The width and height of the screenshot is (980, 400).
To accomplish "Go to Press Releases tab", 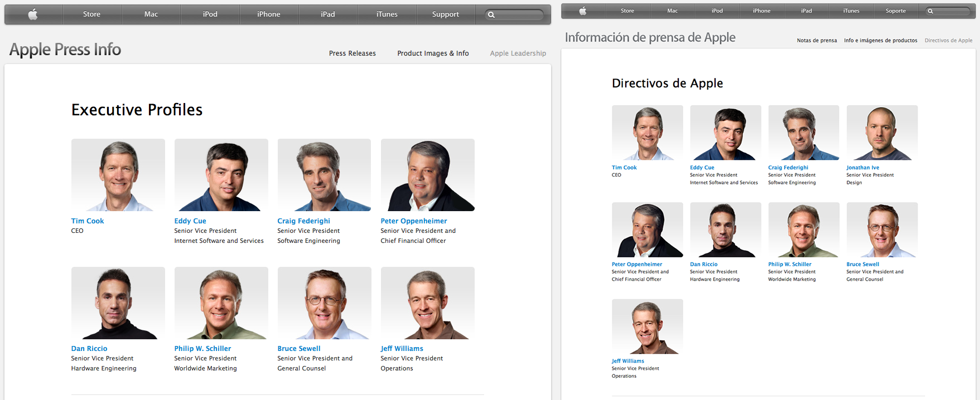I will click(353, 53).
